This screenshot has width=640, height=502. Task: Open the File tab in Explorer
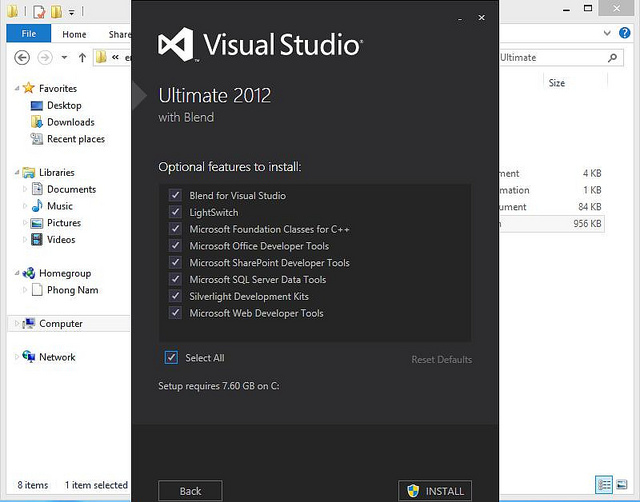[29, 33]
